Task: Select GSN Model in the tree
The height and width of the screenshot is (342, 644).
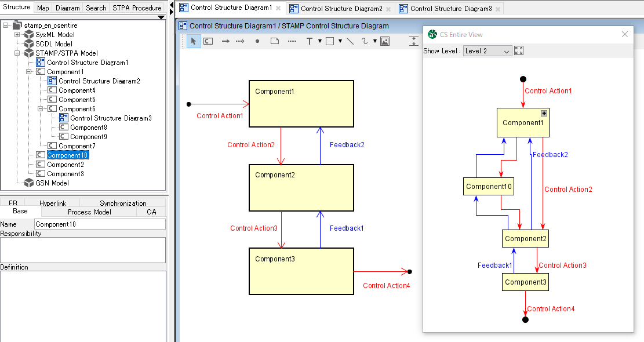Action: pyautogui.click(x=52, y=183)
